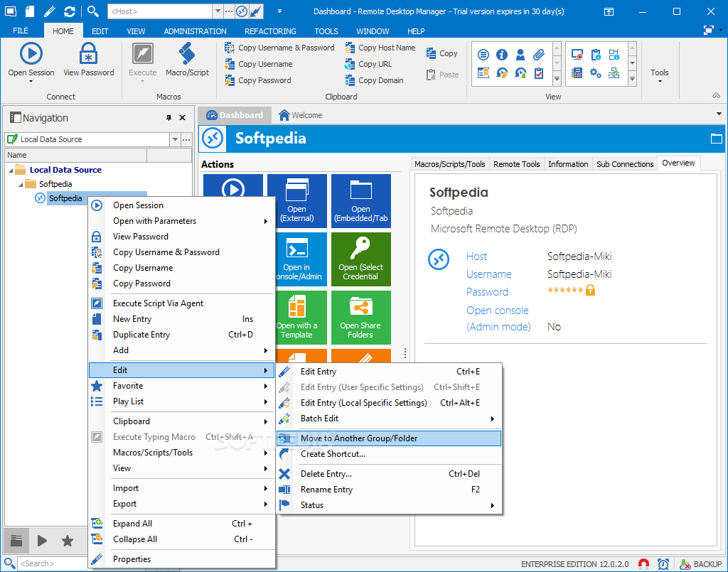Image resolution: width=728 pixels, height=572 pixels.
Task: Click the Host link in the Overview
Action: pos(476,257)
